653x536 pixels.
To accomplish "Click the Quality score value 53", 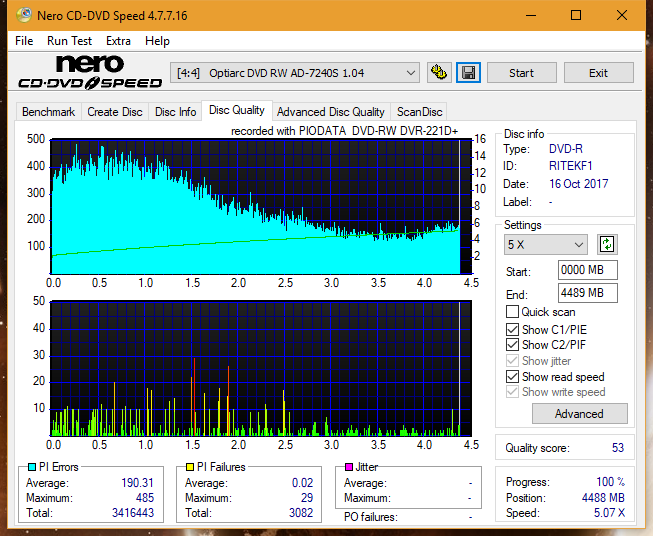I will 618,448.
